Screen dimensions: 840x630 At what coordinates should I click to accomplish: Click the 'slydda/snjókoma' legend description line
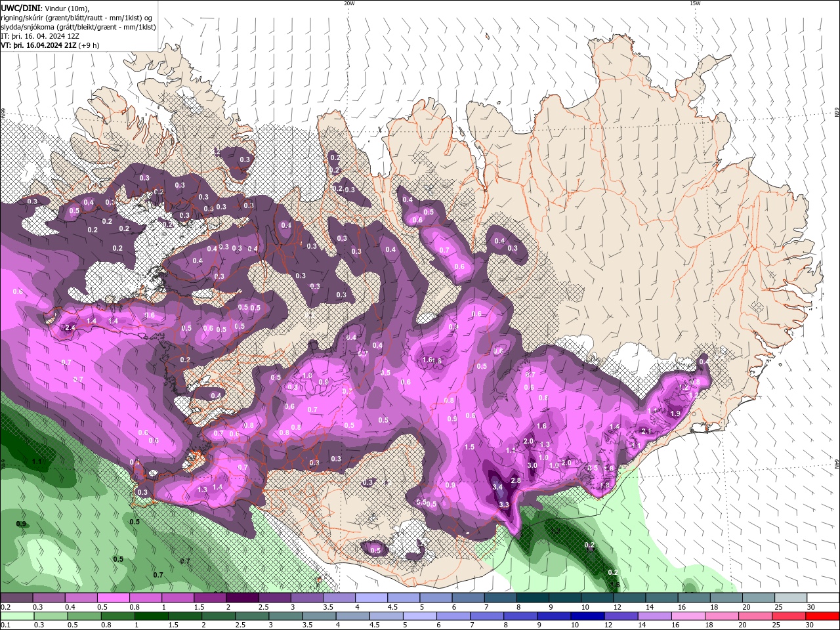[78, 27]
